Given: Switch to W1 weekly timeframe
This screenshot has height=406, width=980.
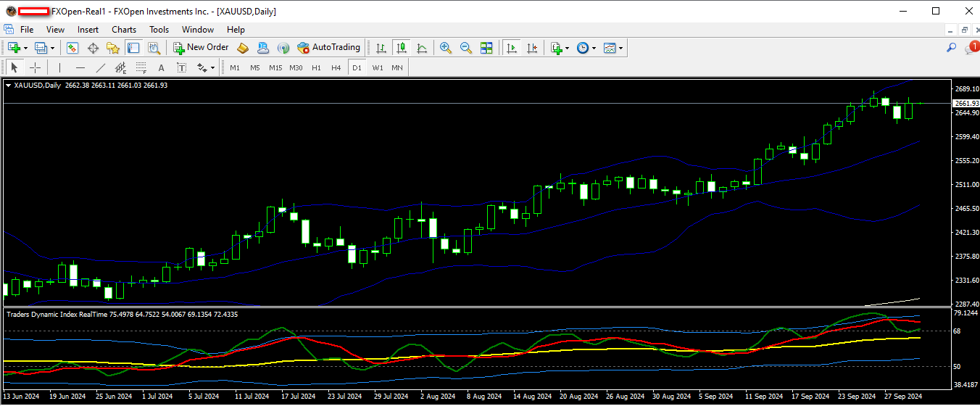Looking at the screenshot, I should tap(378, 67).
